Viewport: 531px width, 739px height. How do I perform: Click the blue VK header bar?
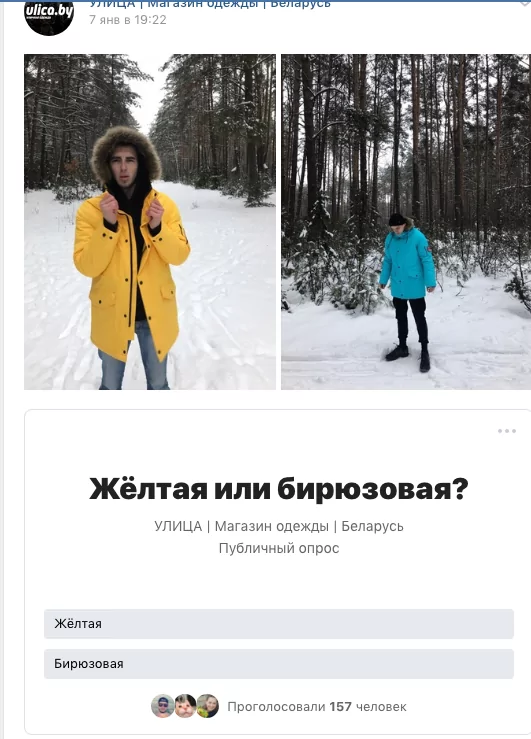(x=265, y=0)
